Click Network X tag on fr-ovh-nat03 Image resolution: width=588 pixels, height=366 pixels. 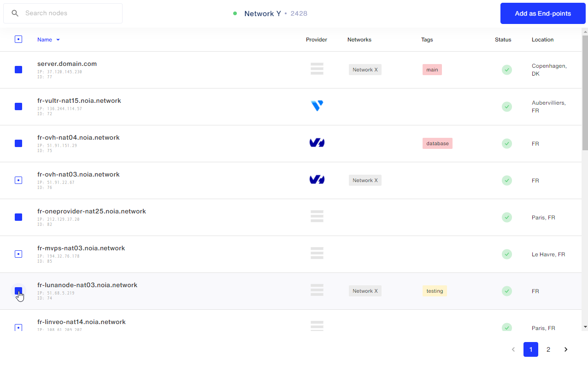click(365, 180)
